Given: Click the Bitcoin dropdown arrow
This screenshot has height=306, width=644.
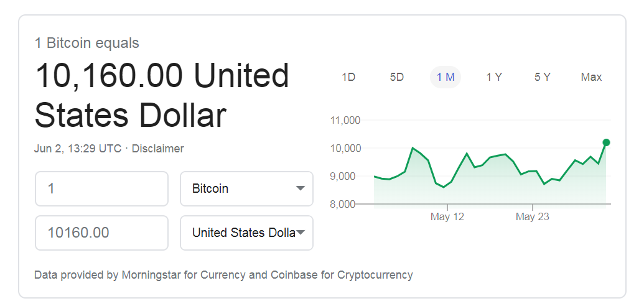Looking at the screenshot, I should (301, 188).
